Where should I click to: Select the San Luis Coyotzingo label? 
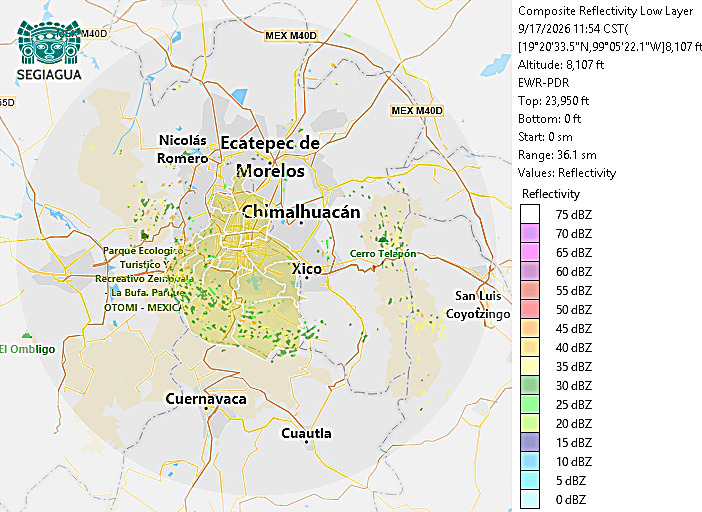478,305
